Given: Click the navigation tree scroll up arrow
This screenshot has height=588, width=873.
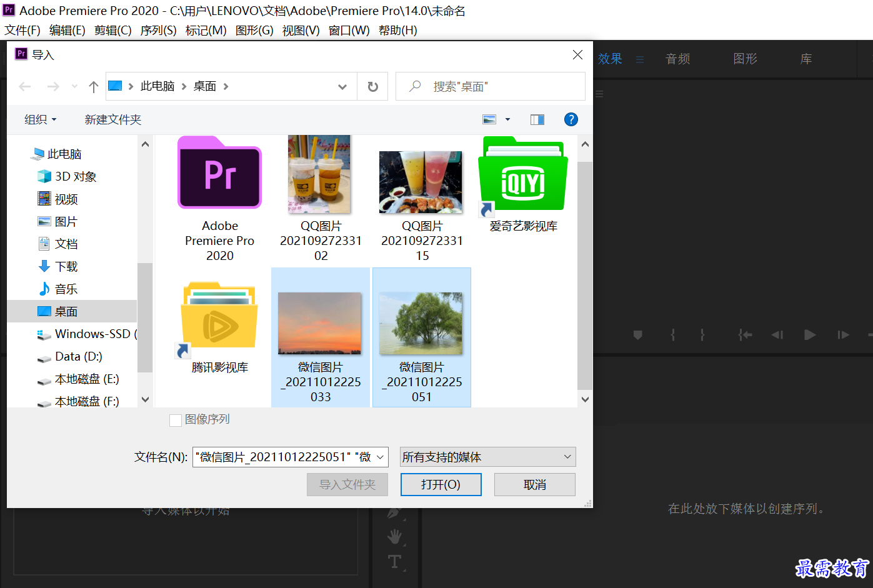Looking at the screenshot, I should (x=145, y=144).
